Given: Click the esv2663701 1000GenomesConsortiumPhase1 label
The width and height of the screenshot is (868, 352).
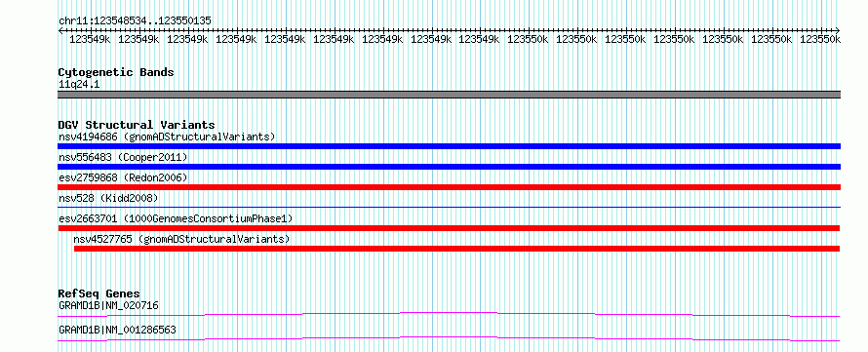Looking at the screenshot, I should tap(176, 218).
